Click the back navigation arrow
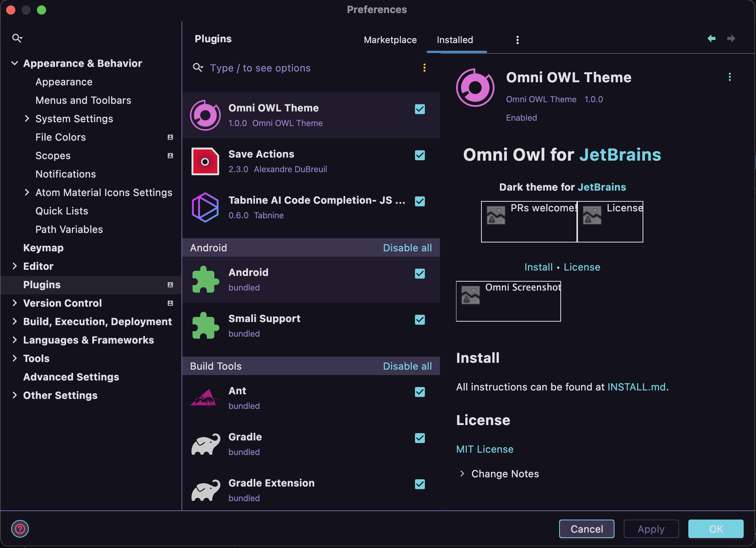The height and width of the screenshot is (548, 756). 711,38
